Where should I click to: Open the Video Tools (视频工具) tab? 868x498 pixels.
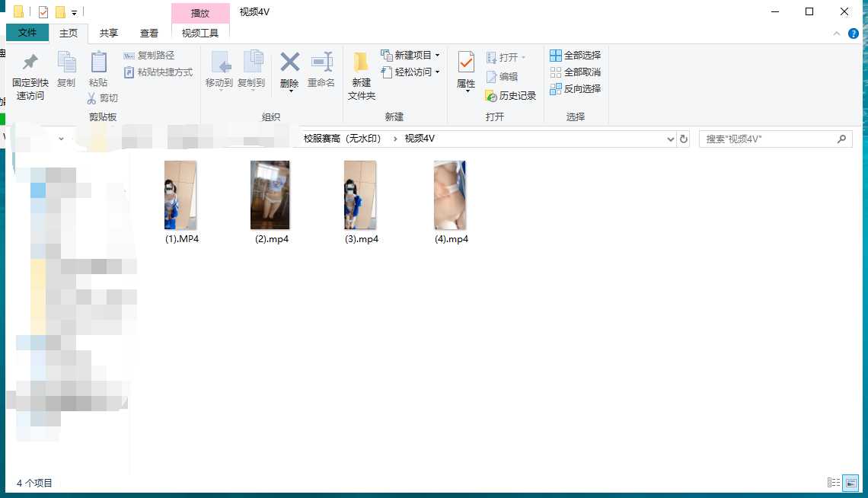(200, 34)
